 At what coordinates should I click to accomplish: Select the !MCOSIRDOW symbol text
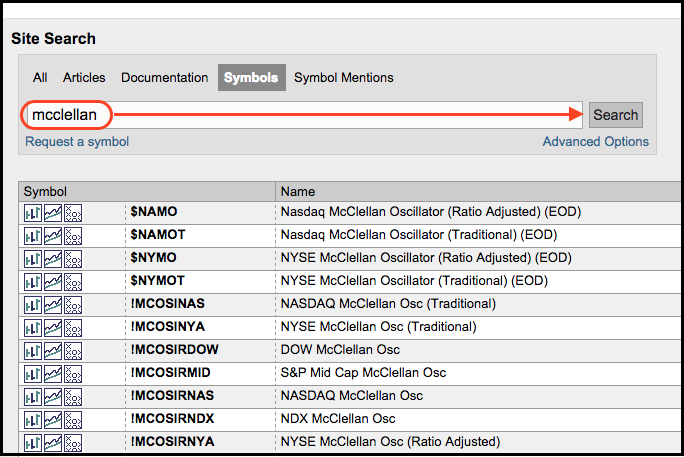pyautogui.click(x=174, y=350)
